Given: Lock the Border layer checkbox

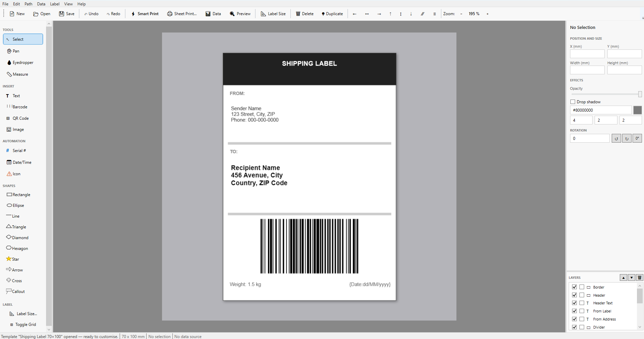Looking at the screenshot, I should pyautogui.click(x=582, y=287).
